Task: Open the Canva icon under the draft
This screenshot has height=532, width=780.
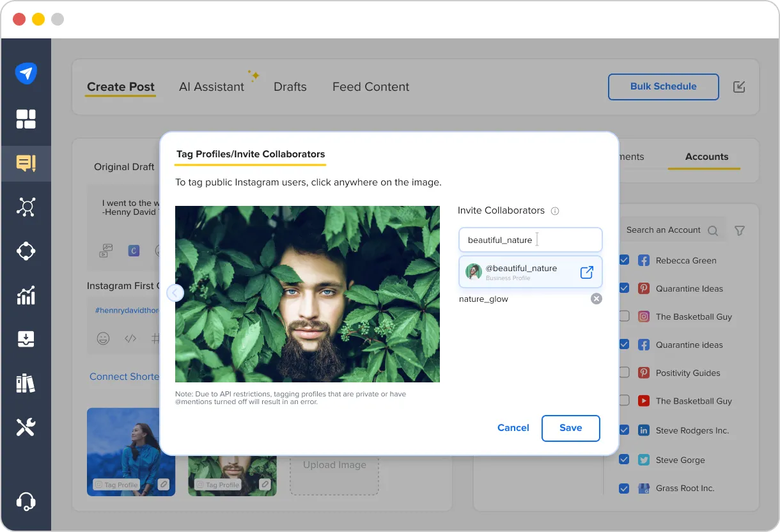Action: point(134,250)
